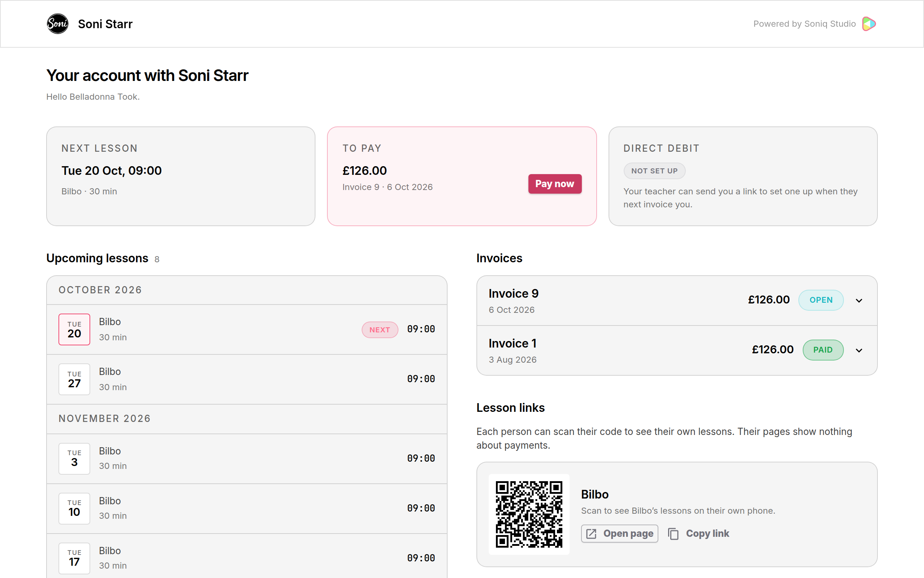Click Hello Belladonna Took greeting
The image size is (924, 578).
(93, 97)
